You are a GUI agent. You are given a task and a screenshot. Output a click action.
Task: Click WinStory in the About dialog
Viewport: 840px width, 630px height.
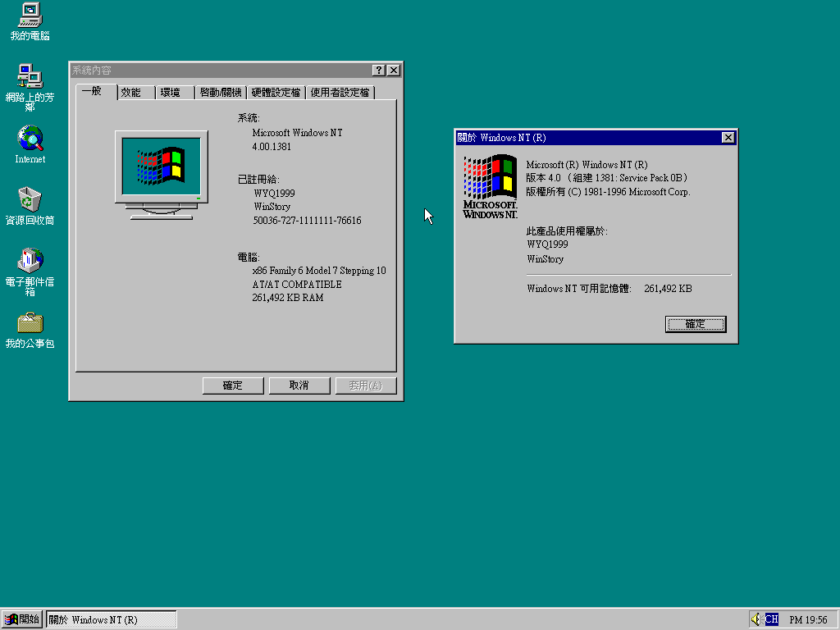point(546,259)
